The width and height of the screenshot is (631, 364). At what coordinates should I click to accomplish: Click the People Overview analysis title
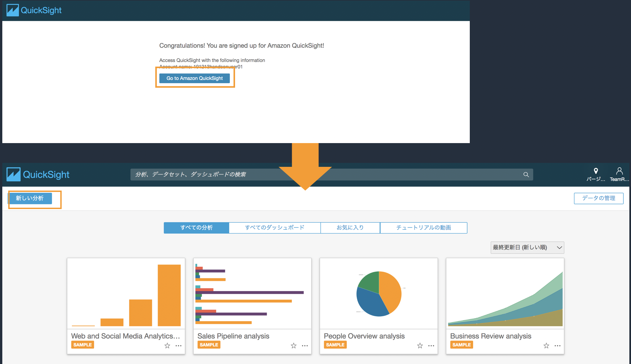click(x=364, y=336)
